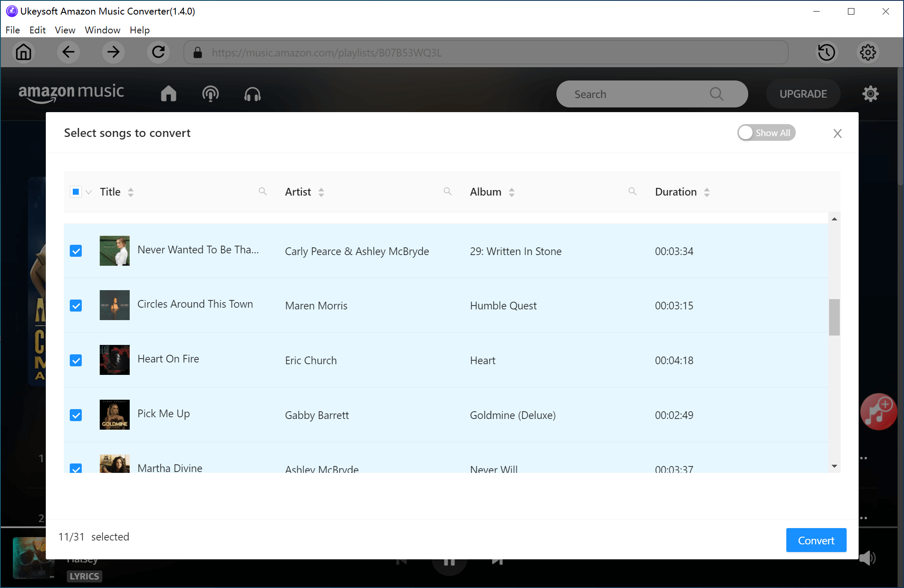Click the browser back navigation arrow
The width and height of the screenshot is (904, 588).
(68, 52)
